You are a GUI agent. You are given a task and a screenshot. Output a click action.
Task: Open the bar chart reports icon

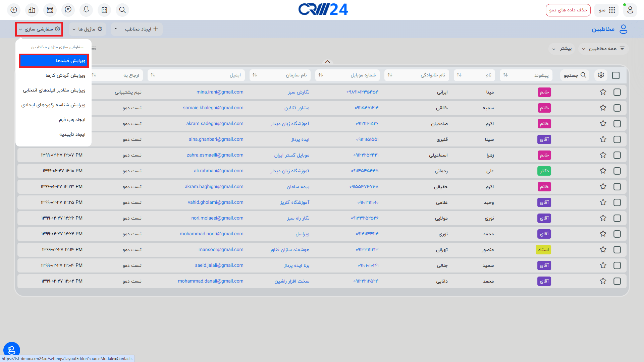tap(32, 10)
